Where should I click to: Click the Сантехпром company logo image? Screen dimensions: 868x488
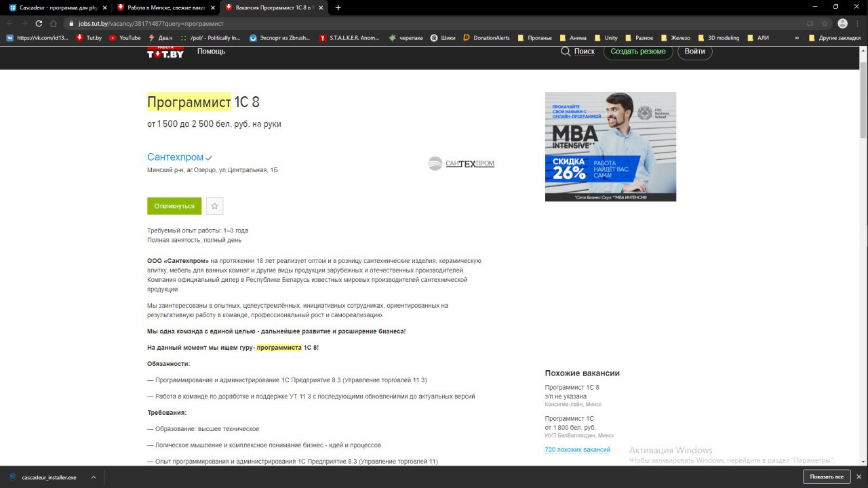pyautogui.click(x=461, y=163)
